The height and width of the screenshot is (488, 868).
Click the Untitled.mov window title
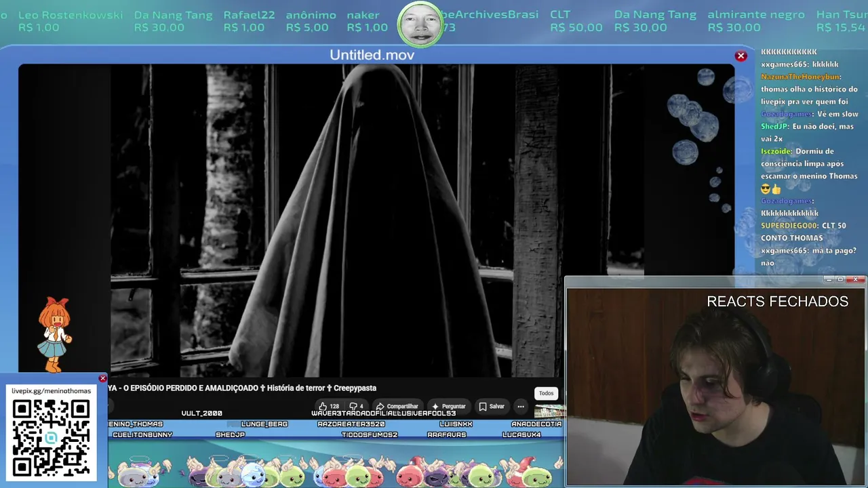(372, 55)
